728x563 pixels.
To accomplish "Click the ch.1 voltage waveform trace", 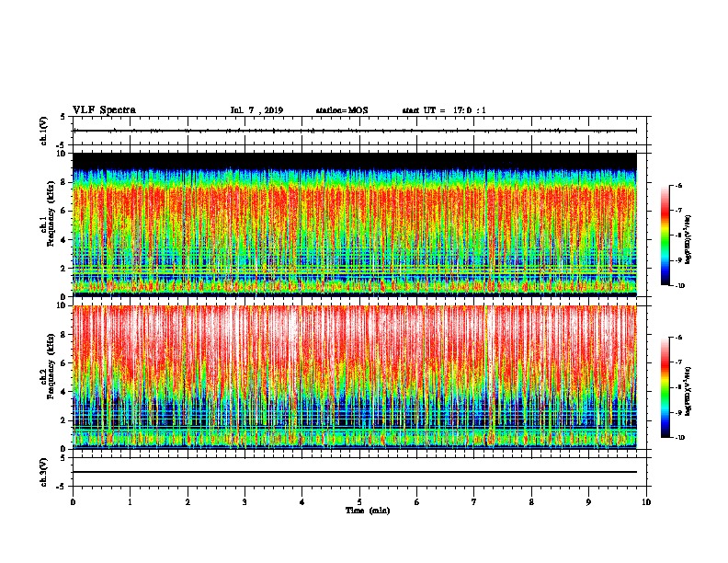I will tap(355, 131).
